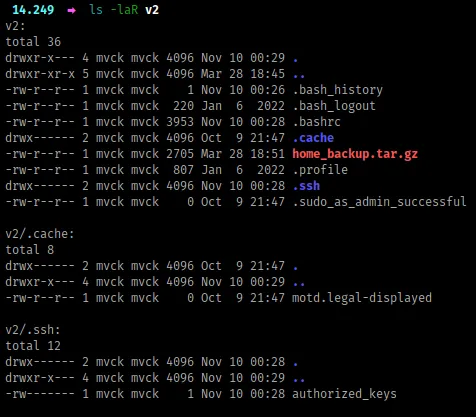Click the blue .cache directory name
476x417 pixels.
point(313,138)
